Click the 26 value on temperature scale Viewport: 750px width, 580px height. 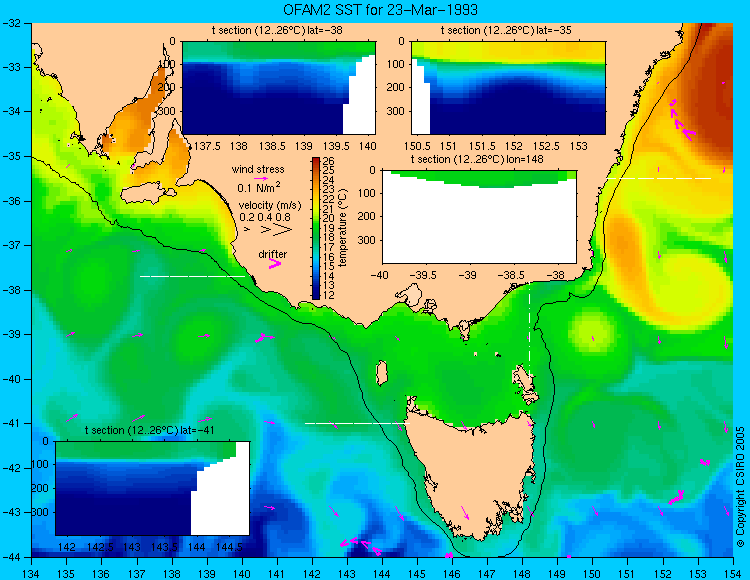[329, 161]
